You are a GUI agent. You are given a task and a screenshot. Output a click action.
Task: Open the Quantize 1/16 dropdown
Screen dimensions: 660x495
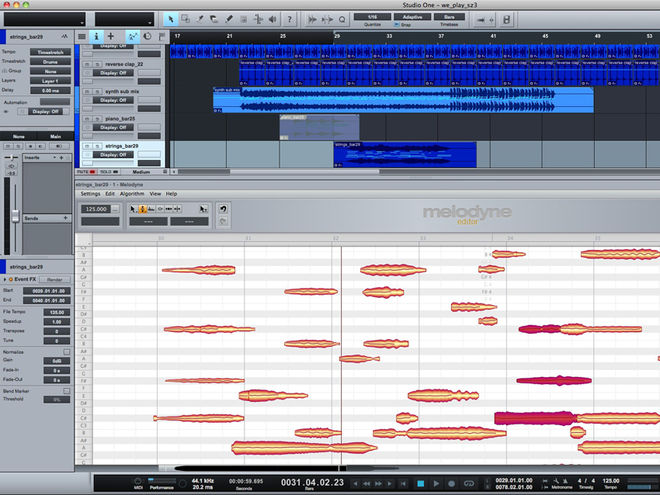[372, 17]
